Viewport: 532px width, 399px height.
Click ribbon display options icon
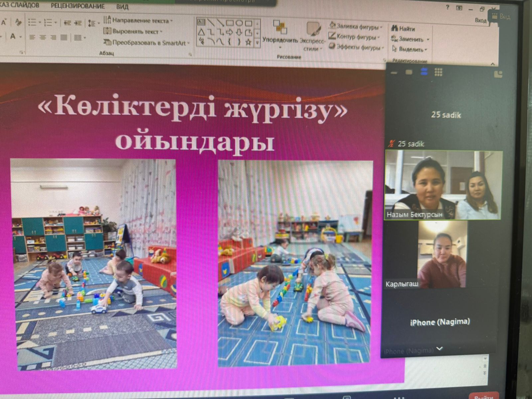click(x=459, y=8)
